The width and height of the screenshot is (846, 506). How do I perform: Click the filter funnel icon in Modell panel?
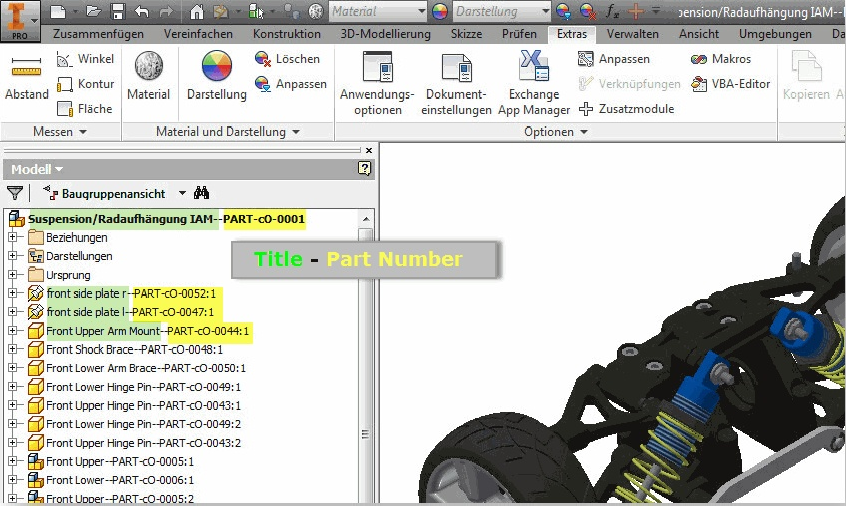(15, 193)
